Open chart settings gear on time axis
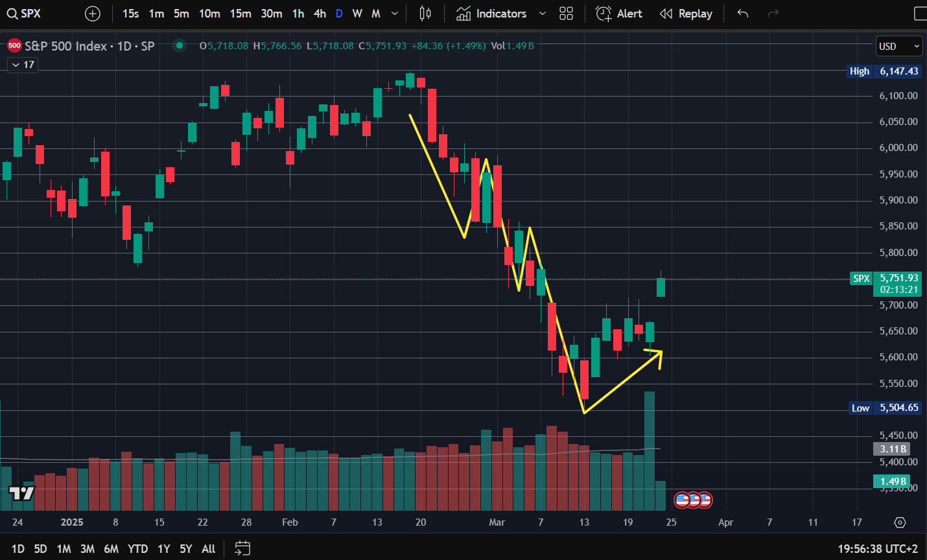 pos(899,522)
